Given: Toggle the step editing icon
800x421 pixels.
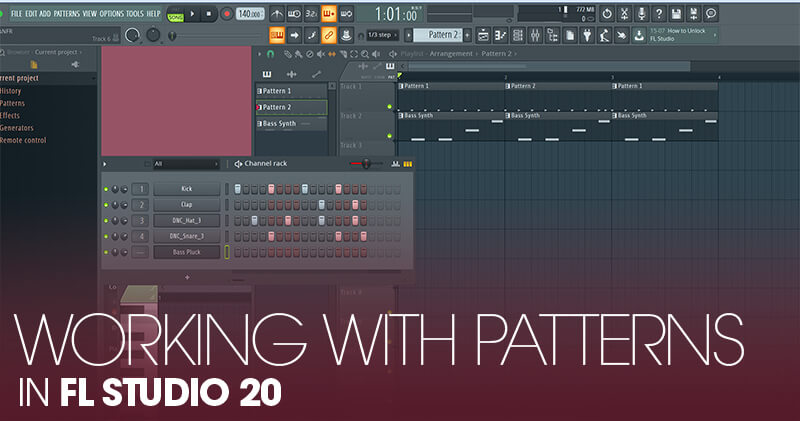Looking at the screenshot, I should (312, 35).
